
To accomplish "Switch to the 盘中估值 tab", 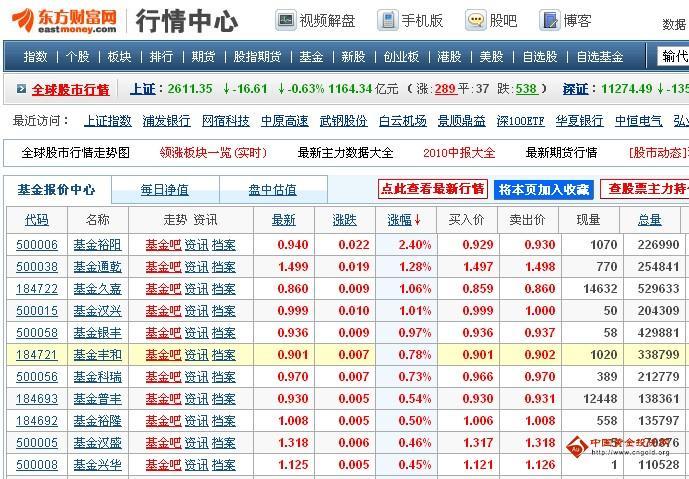I will tap(272, 190).
